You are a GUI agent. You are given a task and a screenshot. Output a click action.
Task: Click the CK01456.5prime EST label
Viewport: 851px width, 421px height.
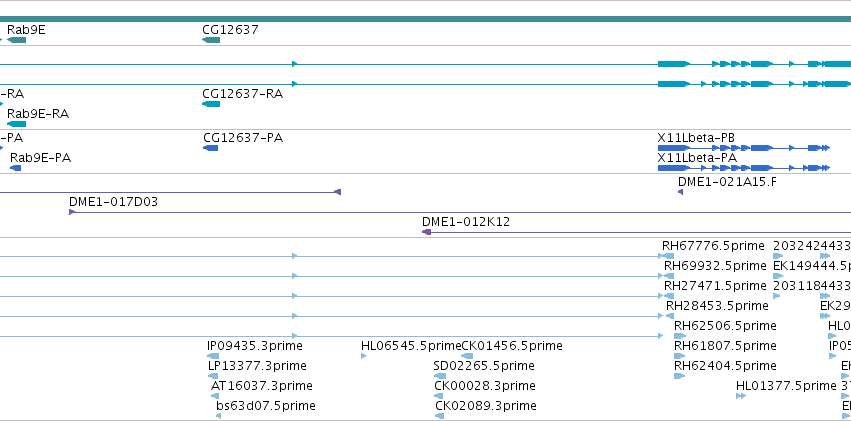tap(512, 346)
